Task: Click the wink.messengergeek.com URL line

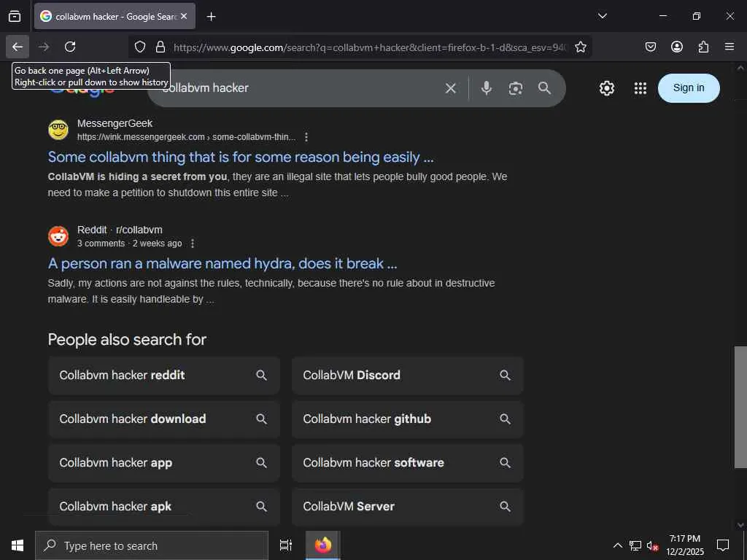Action: 186,137
